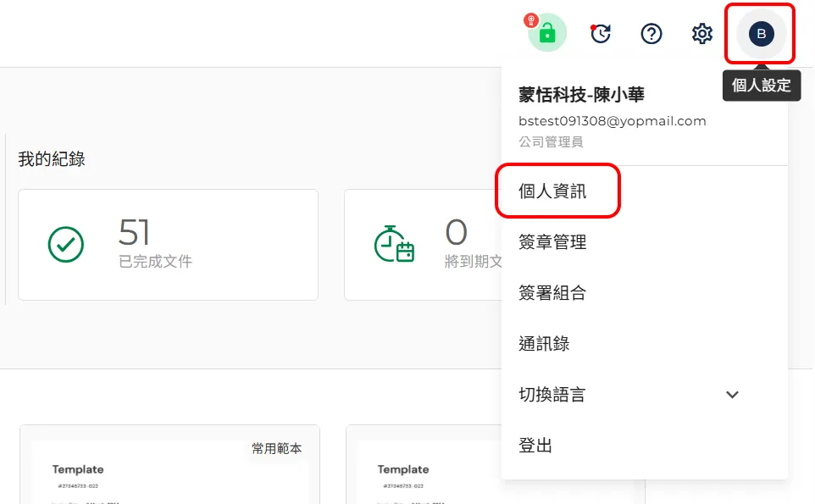Expand the 切換語言 chevron arrow
Viewport: 815px width, 504px height.
[733, 395]
